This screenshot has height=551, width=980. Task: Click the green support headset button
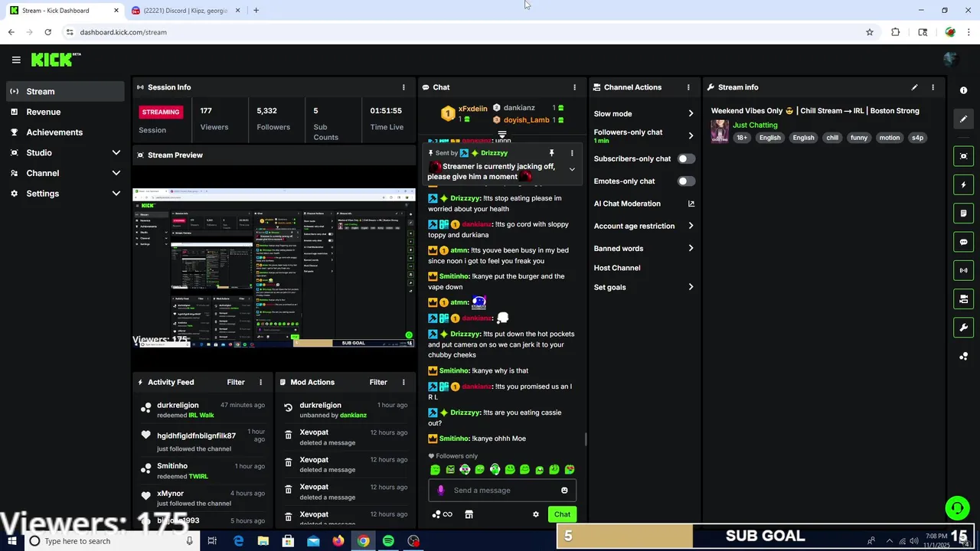coord(957,507)
